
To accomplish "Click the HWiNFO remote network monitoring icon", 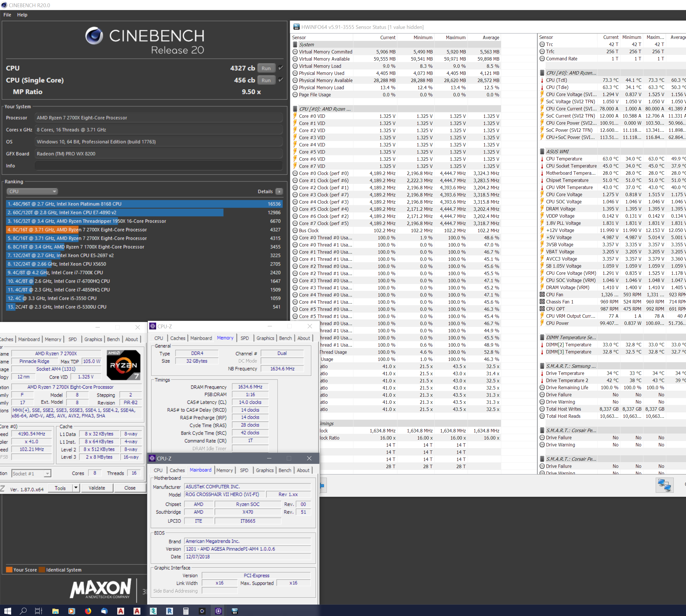I will click(x=664, y=485).
